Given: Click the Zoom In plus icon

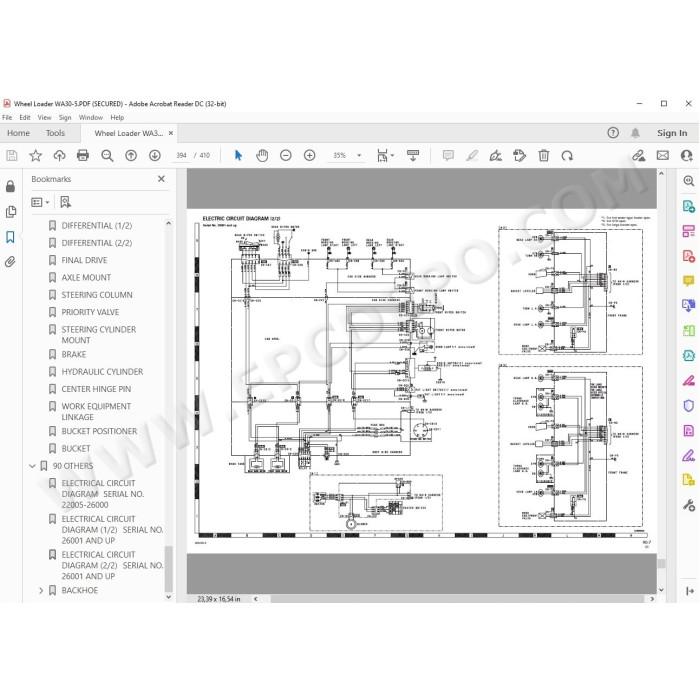Looking at the screenshot, I should pyautogui.click(x=309, y=155).
